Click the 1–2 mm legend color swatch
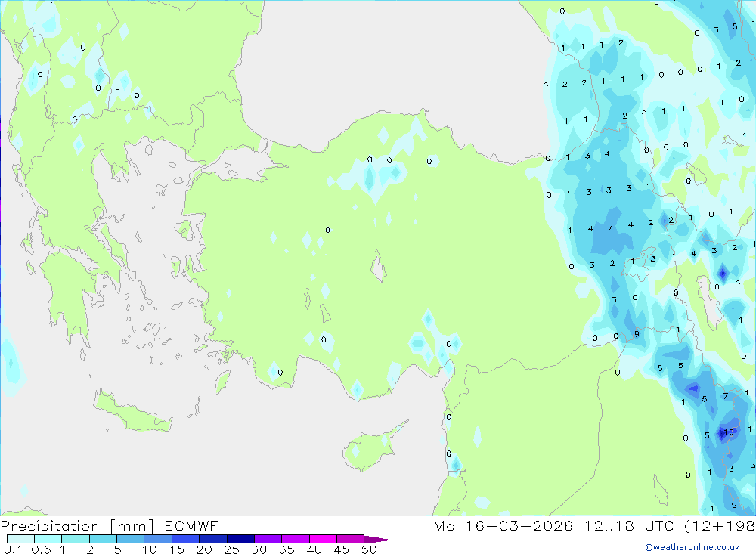The image size is (756, 554). [76, 539]
